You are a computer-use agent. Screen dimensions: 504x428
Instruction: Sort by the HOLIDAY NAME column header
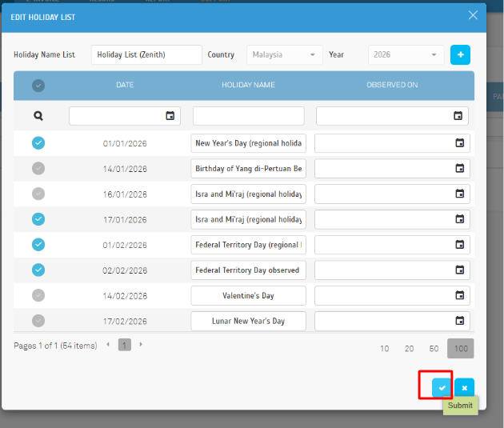pyautogui.click(x=248, y=86)
